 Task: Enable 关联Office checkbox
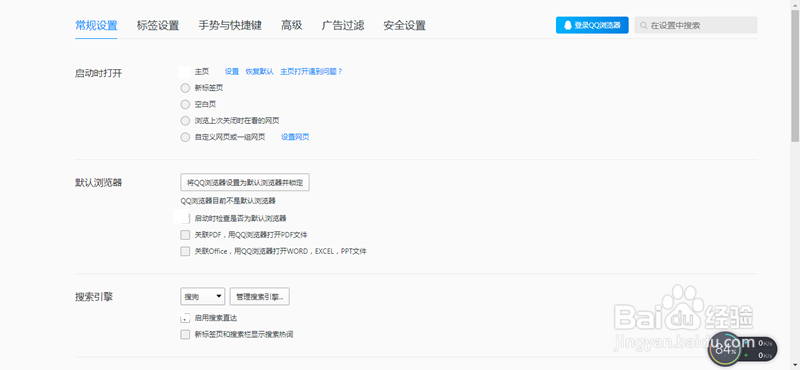(185, 251)
